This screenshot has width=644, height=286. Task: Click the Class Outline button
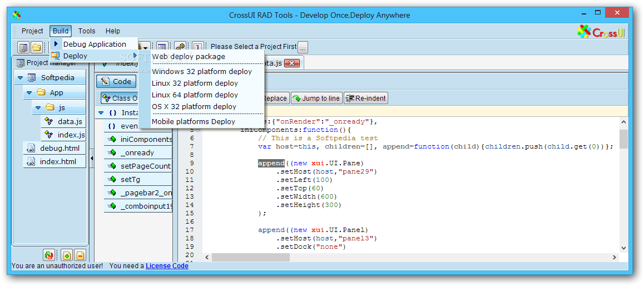coord(119,98)
